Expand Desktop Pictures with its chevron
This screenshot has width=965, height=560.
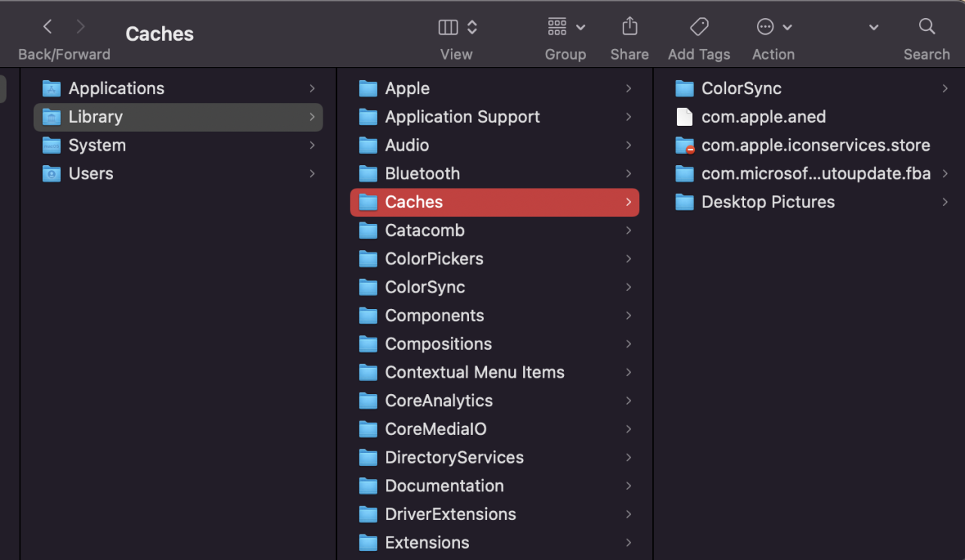tap(945, 202)
